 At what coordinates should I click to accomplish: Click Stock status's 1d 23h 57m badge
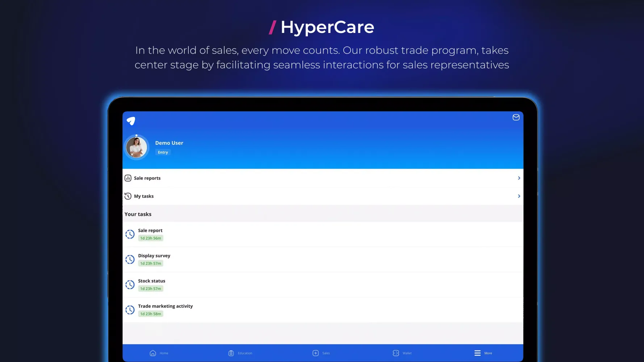[151, 289]
